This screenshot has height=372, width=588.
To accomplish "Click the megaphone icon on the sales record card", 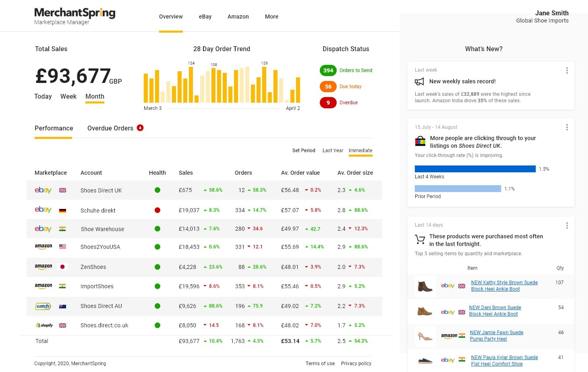I will coord(419,81).
